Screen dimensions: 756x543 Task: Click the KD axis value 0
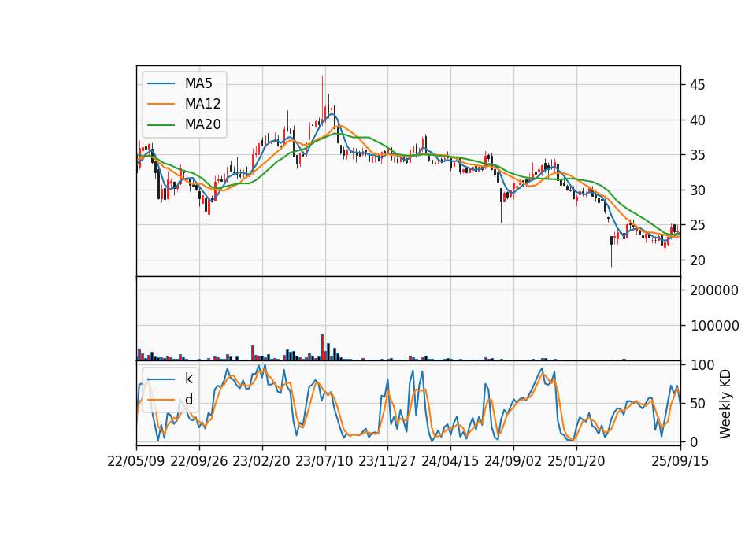point(694,441)
